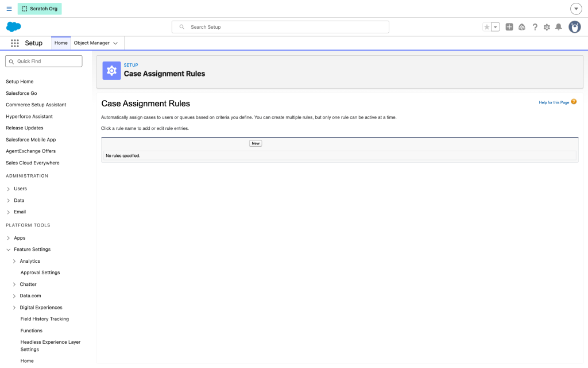Open Release Updates
This screenshot has height=368, width=588.
click(25, 128)
